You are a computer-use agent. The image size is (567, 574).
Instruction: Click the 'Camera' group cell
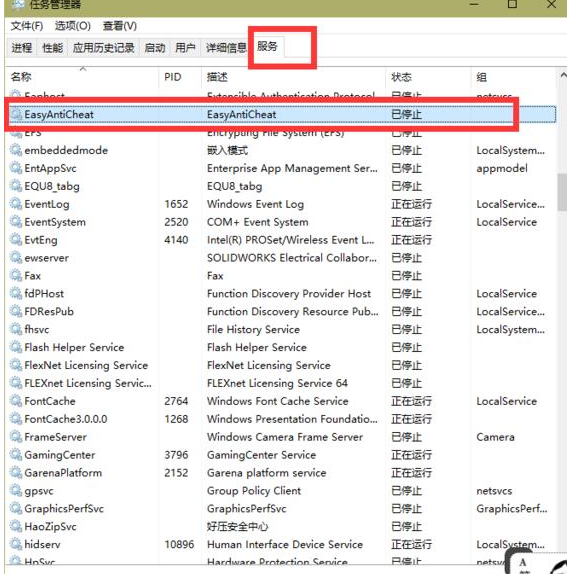495,437
